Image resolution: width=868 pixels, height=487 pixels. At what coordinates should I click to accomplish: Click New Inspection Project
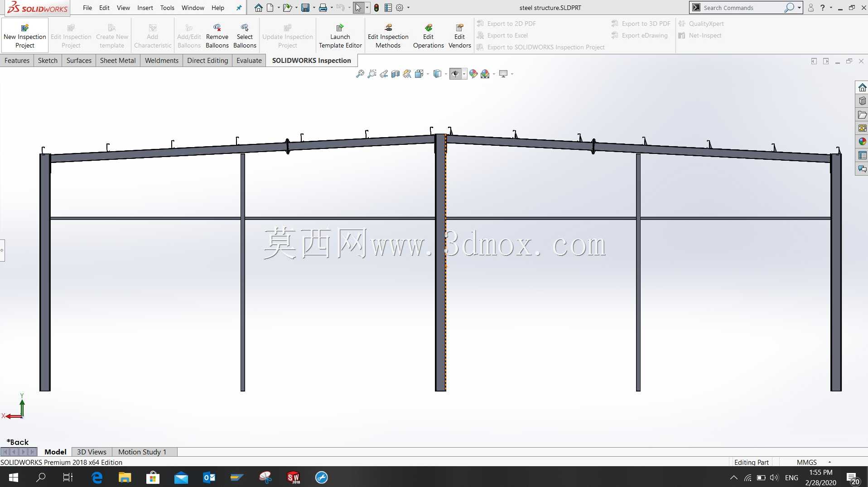25,36
